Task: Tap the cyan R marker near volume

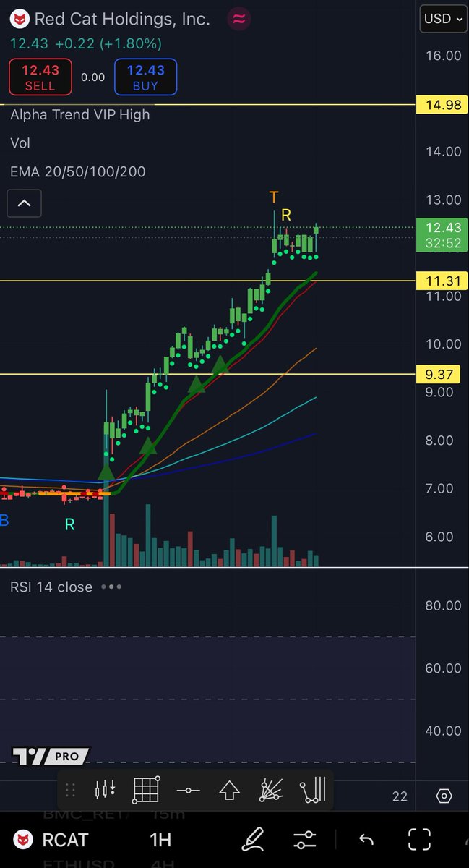Action: [x=70, y=525]
